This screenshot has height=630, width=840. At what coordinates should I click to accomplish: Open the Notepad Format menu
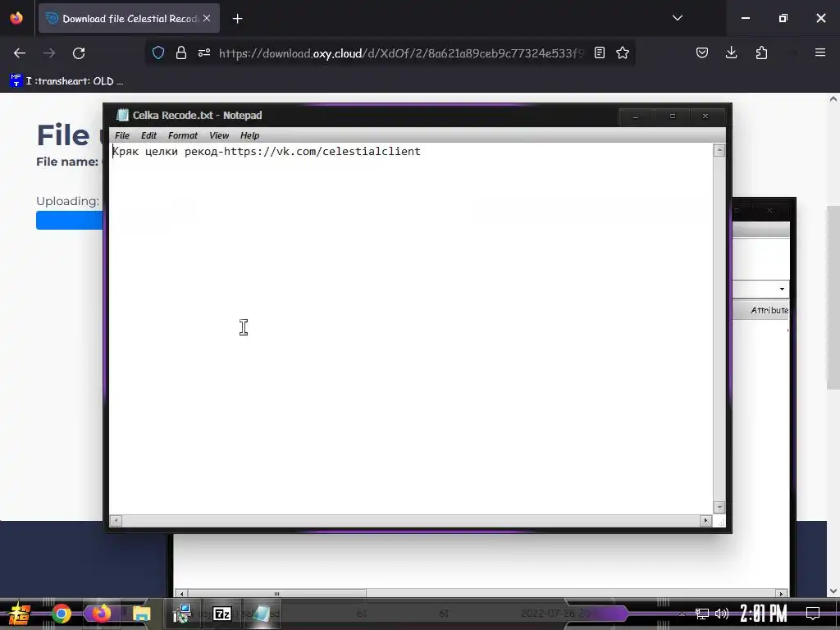point(183,135)
